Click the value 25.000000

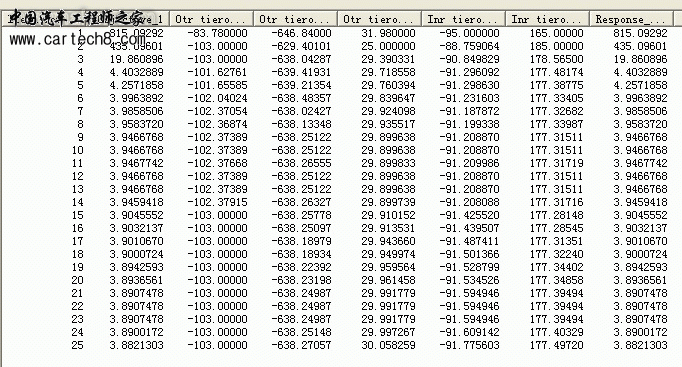click(x=388, y=46)
